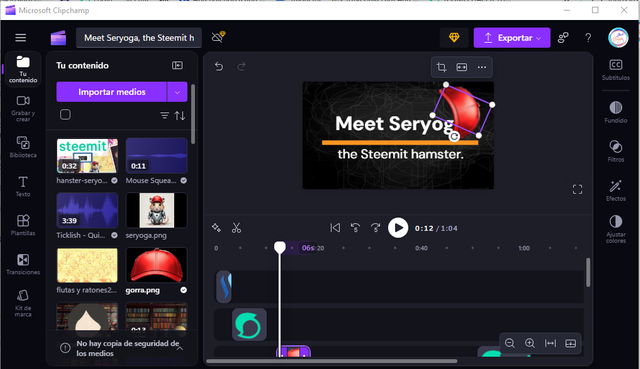Fit timeline to screen
Screen dimensions: 640x369
point(550,343)
